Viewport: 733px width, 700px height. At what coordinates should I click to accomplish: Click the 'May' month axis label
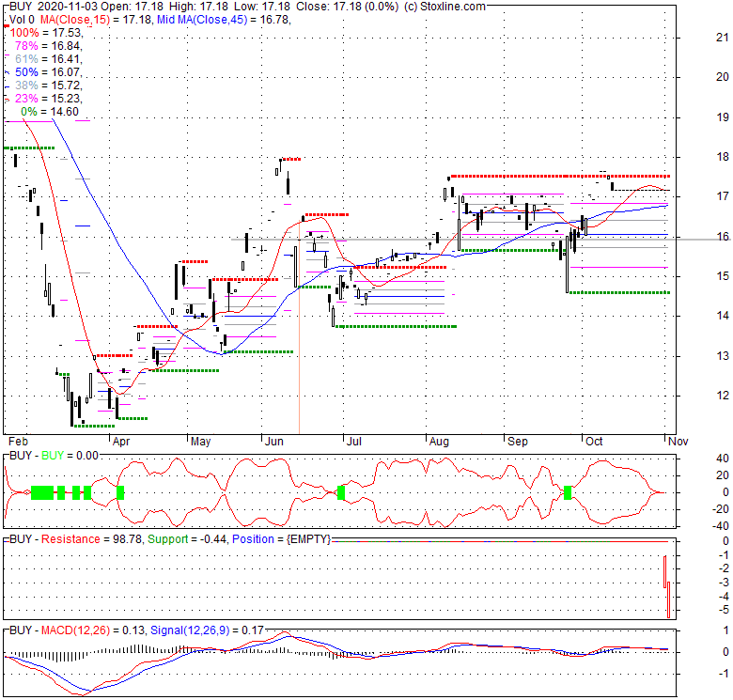[x=200, y=441]
